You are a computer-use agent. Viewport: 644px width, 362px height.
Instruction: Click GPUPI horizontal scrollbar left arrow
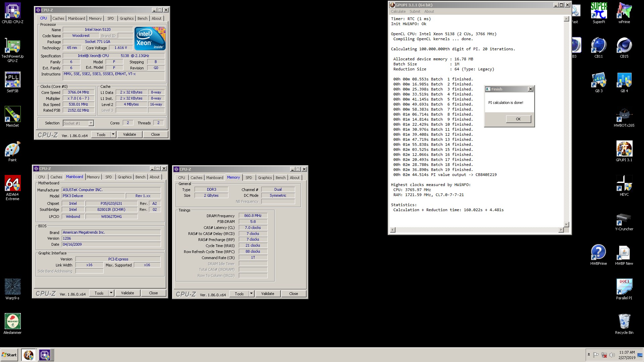393,230
